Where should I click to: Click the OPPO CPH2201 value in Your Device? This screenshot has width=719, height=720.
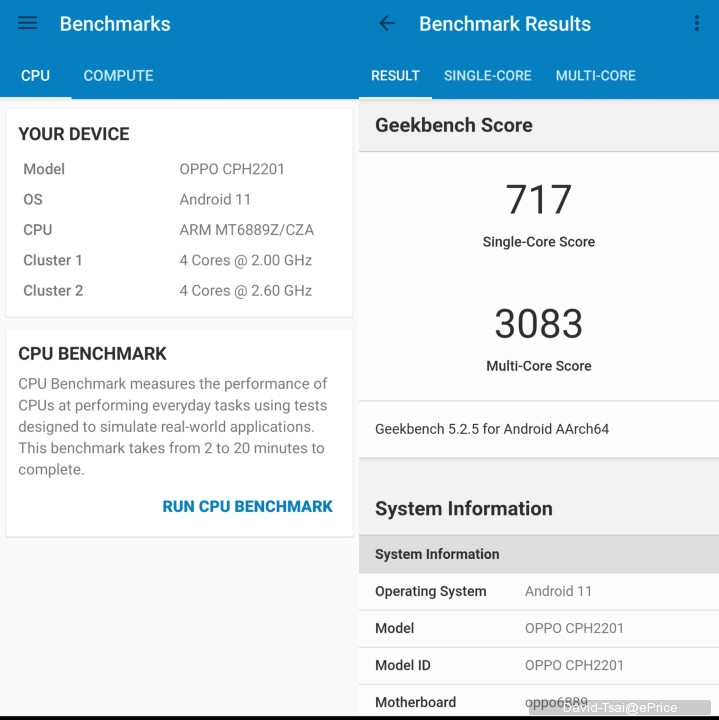click(232, 169)
